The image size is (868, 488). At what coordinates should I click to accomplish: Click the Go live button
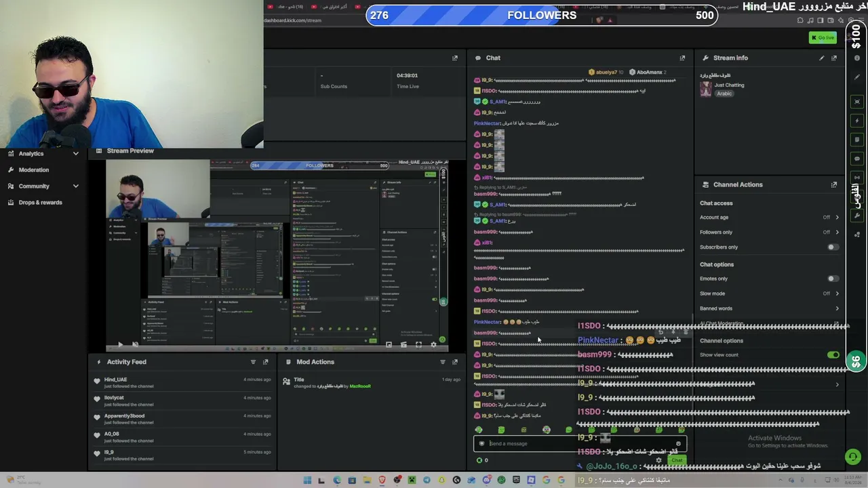pos(823,38)
